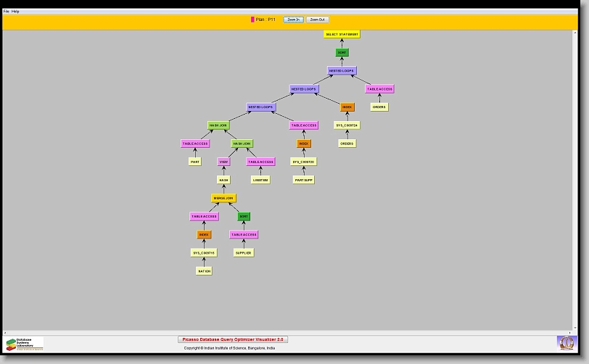Select the NATION table node
Viewport: 589px width, 364px height.
pyautogui.click(x=204, y=271)
